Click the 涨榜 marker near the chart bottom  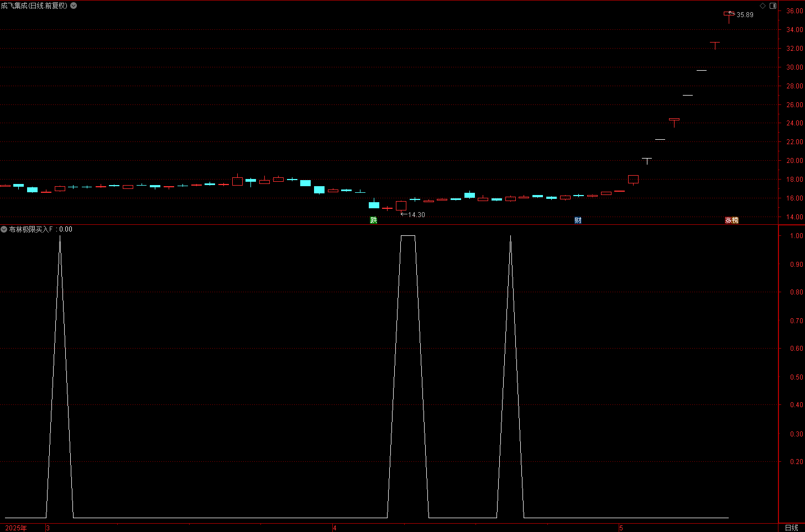tap(731, 220)
